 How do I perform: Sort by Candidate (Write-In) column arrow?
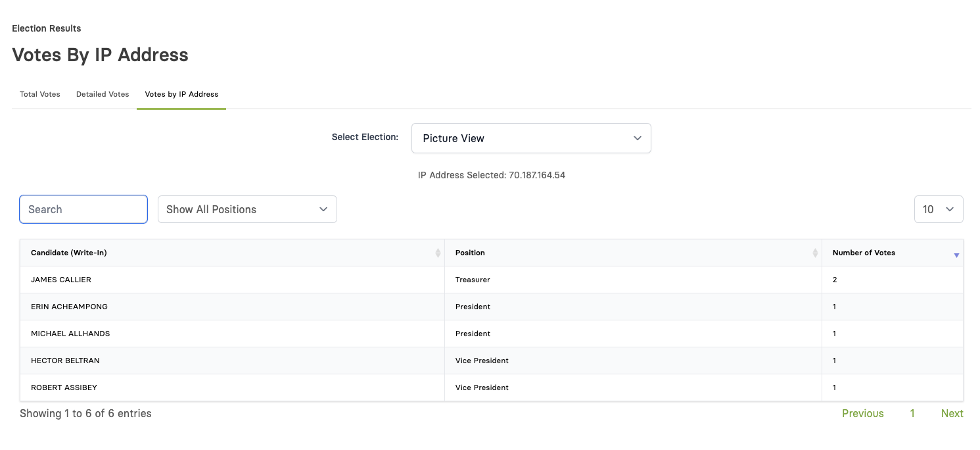[438, 253]
